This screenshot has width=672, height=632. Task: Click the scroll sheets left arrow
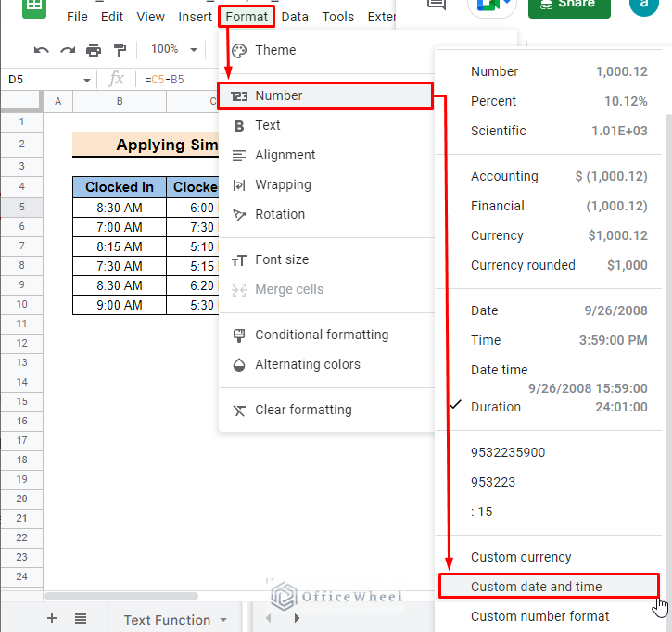(269, 618)
